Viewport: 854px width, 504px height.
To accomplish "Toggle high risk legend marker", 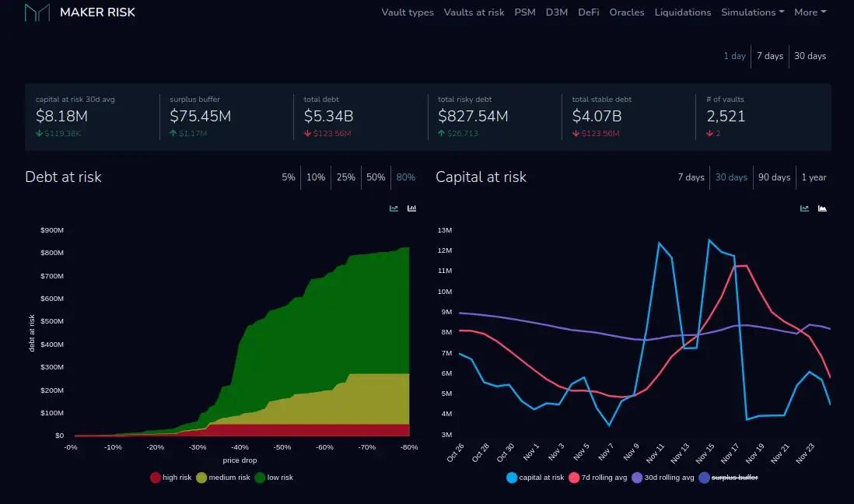I will click(x=156, y=478).
